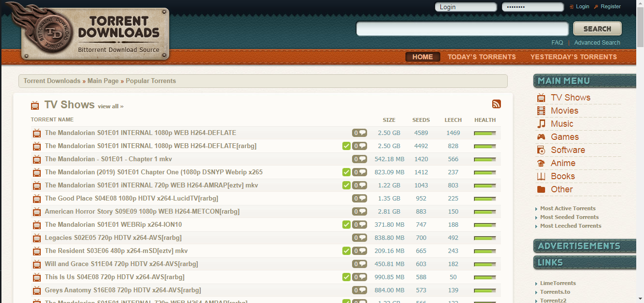
Task: Click verified checkmark on Mandalorian (2019) x265 row
Action: pos(346,172)
